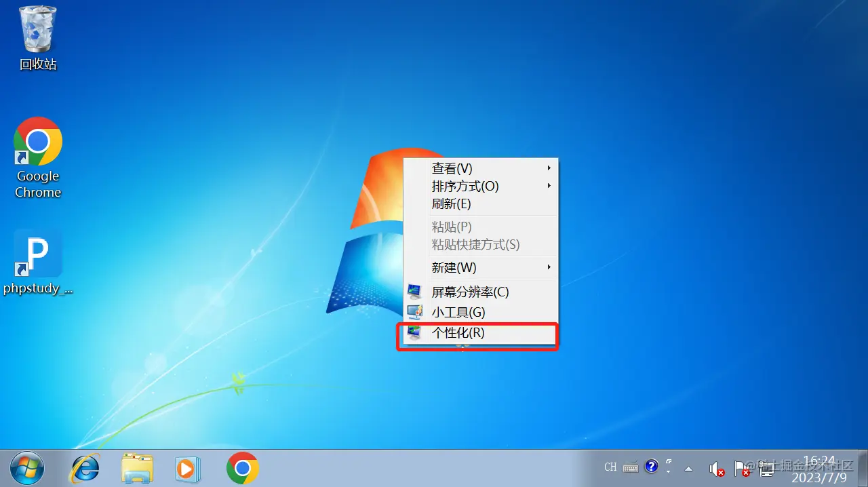Click the CH input language indicator
Viewport: 868px width, 487px height.
click(x=610, y=467)
